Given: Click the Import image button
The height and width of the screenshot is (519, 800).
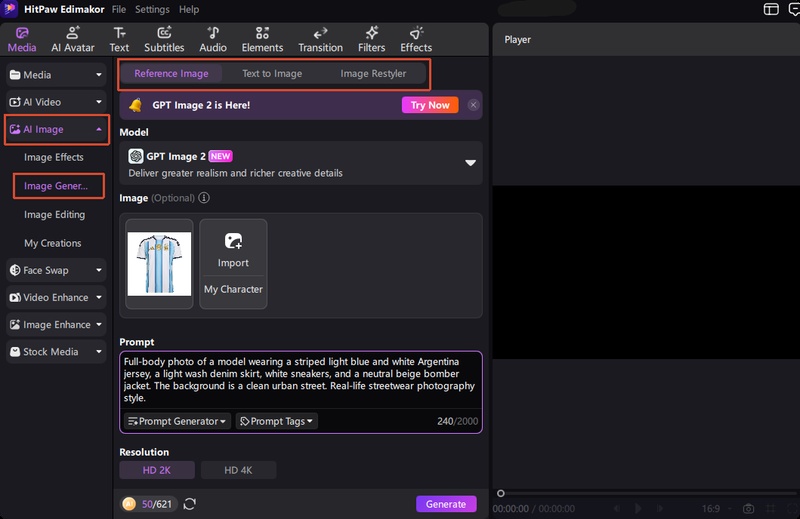Looking at the screenshot, I should point(233,249).
